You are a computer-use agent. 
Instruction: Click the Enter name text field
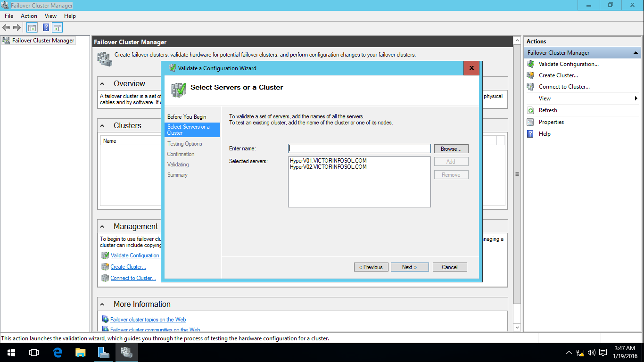coord(359,148)
